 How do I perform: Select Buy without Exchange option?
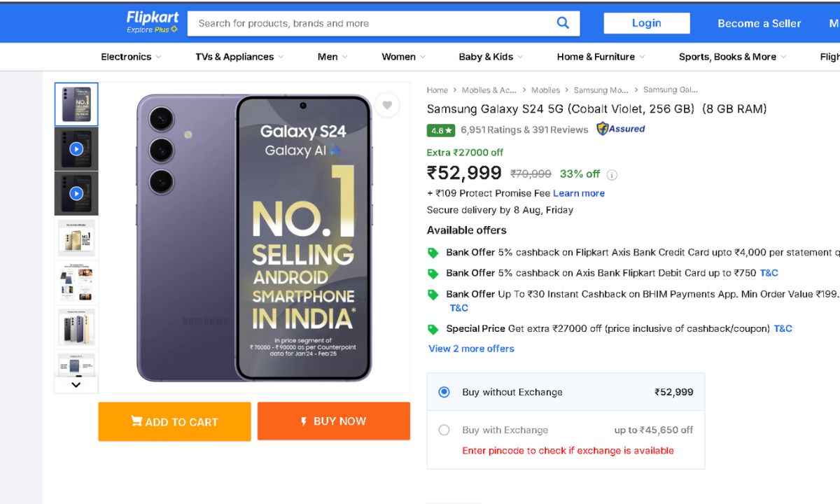444,392
